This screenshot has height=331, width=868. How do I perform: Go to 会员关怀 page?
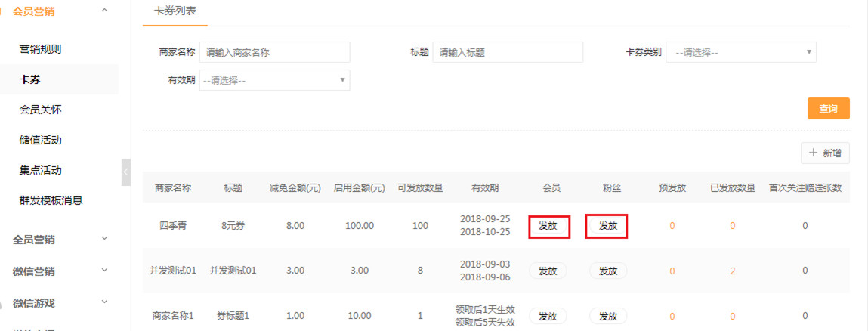tap(40, 110)
